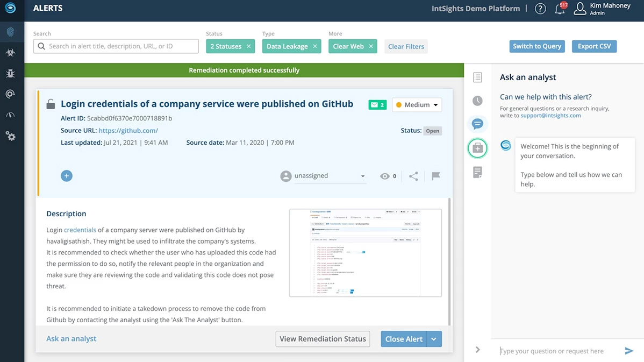The height and width of the screenshot is (362, 644).
Task: Click the green mail messages badge
Action: pos(377,105)
